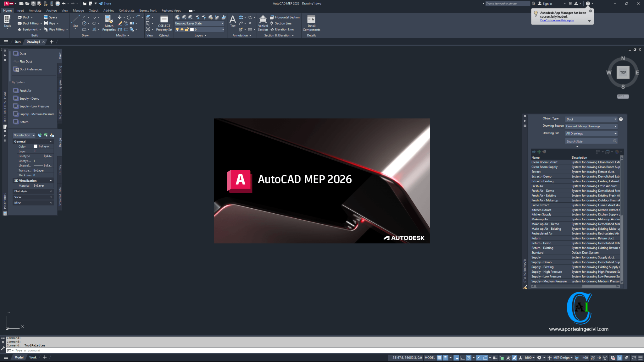The image size is (644, 362).
Task: Open Detail Components in the Details panel
Action: coord(311,24)
